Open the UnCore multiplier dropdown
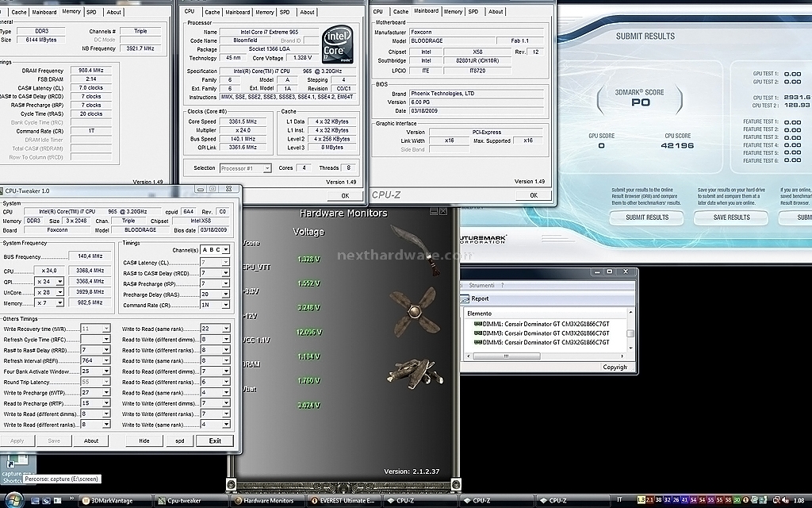This screenshot has height=508, width=812. pos(59,292)
